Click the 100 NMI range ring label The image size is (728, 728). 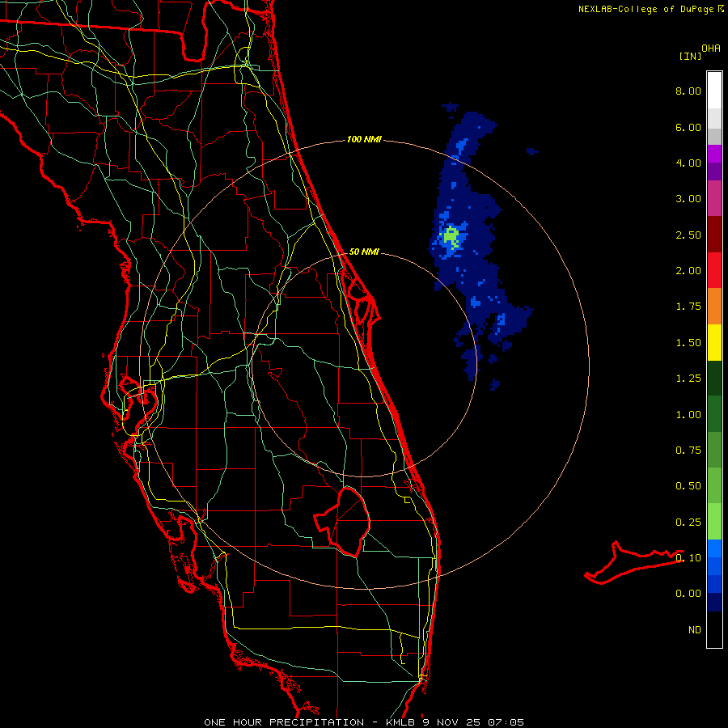click(x=364, y=139)
